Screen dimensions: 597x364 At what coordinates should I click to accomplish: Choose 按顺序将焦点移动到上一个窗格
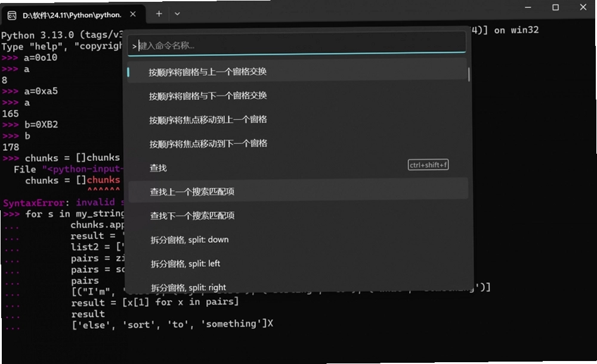[x=298, y=119]
